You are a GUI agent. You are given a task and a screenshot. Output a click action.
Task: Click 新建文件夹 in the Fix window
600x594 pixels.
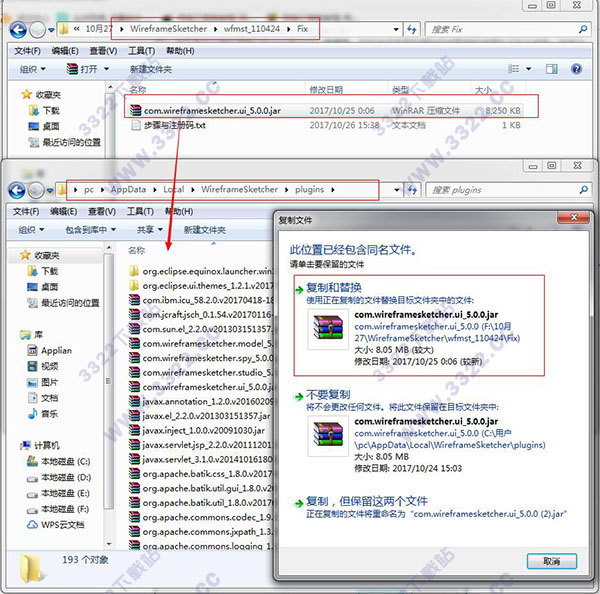[x=151, y=69]
